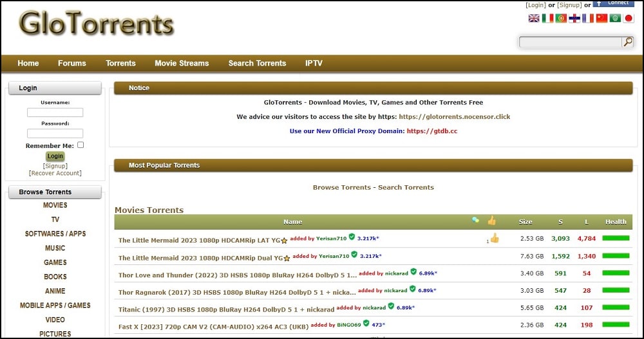The height and width of the screenshot is (339, 644).
Task: Click the blue-cross flag between Portugal and France
Action: [x=574, y=18]
